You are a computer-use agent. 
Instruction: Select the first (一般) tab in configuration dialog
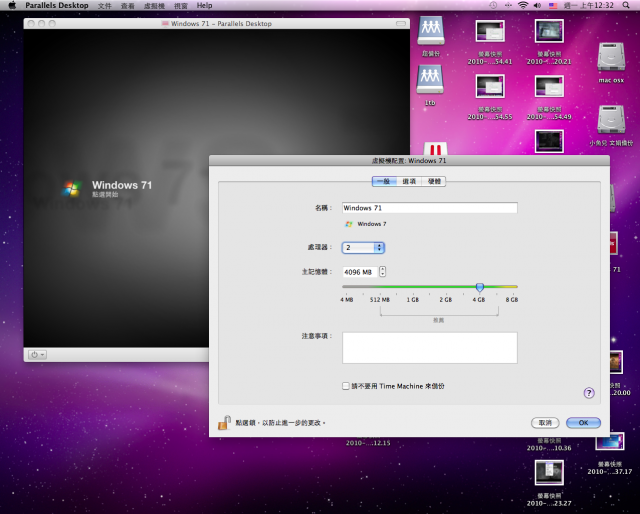[384, 181]
